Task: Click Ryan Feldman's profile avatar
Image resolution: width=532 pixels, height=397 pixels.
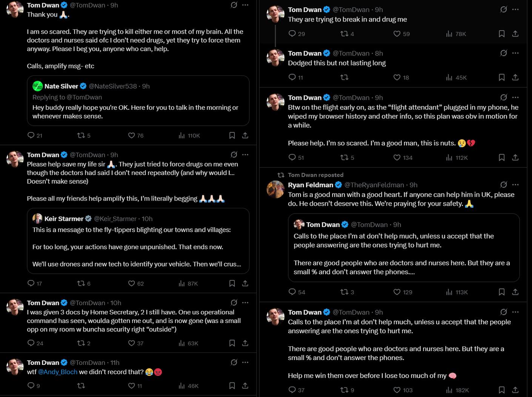Action: click(275, 189)
